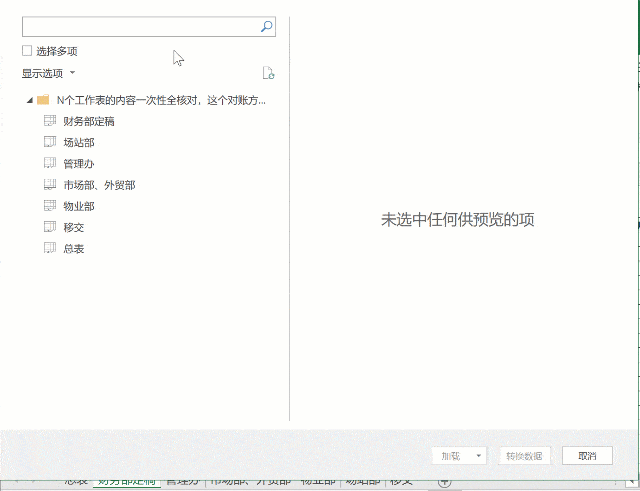Click the 取消 button
640x491 pixels.
coord(587,455)
